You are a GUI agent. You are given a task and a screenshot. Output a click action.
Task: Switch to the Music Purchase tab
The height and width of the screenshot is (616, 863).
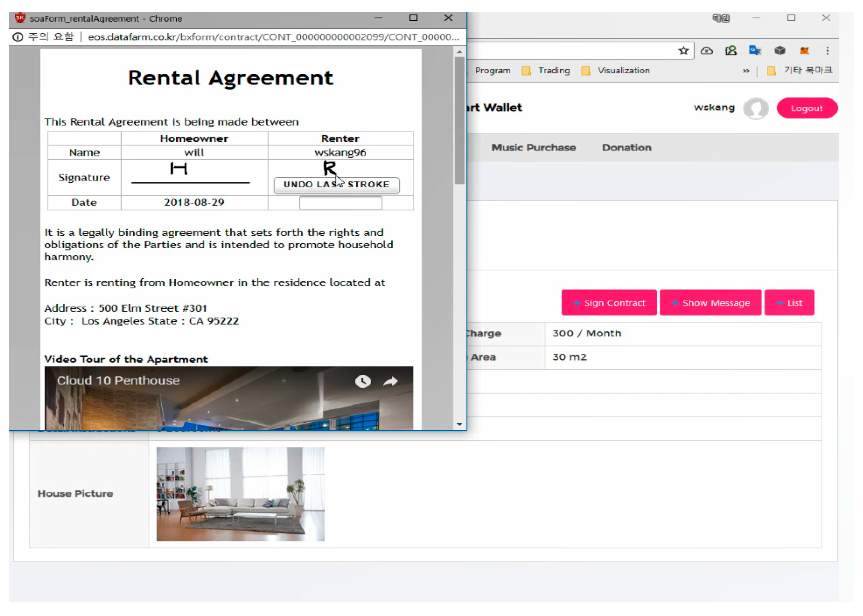(533, 148)
